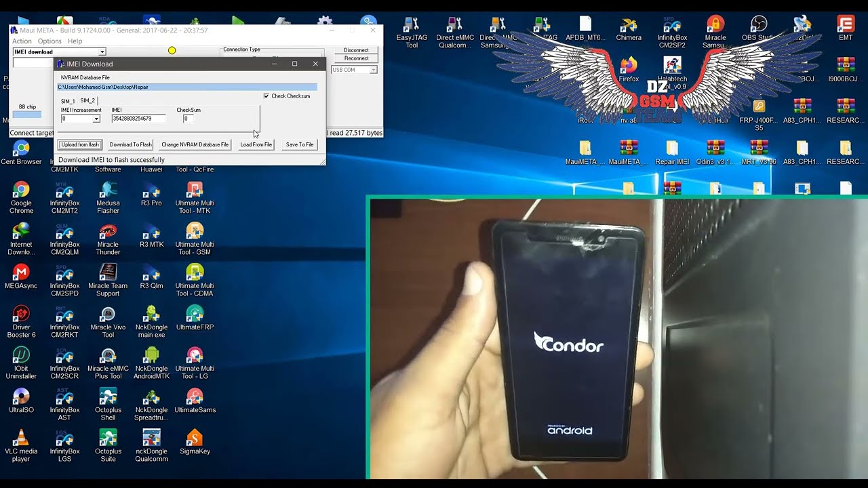Screen dimensions: 868x488
Task: Open InfinityBox CM2QLM desktop icon
Action: 64,239
